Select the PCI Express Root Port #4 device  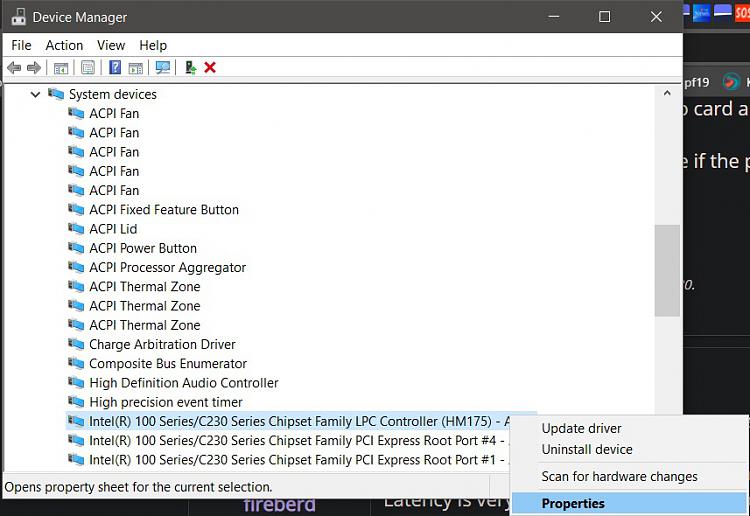tap(297, 440)
